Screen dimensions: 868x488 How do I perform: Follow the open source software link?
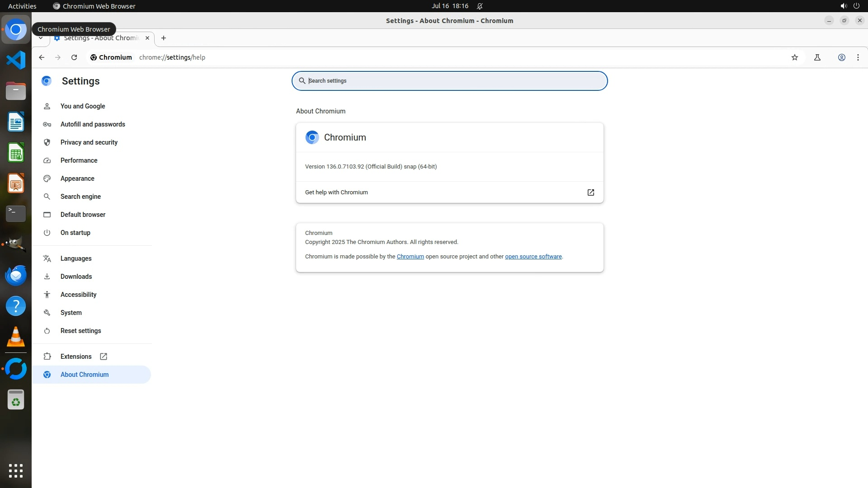[533, 257]
